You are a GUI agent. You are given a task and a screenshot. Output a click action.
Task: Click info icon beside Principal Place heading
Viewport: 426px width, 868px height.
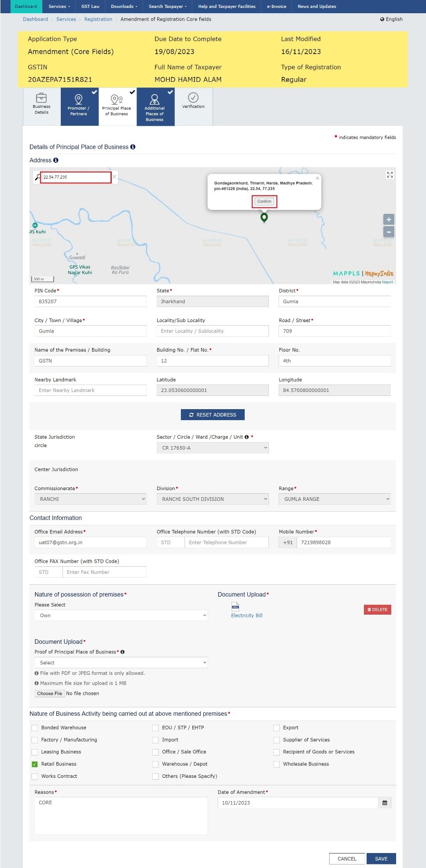133,147
